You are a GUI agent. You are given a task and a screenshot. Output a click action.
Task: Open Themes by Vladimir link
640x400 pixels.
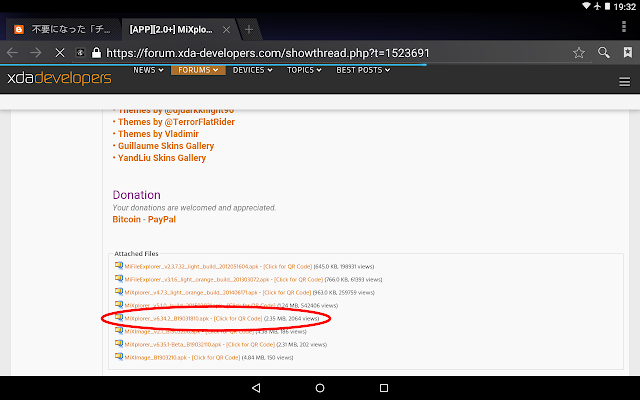(158, 134)
